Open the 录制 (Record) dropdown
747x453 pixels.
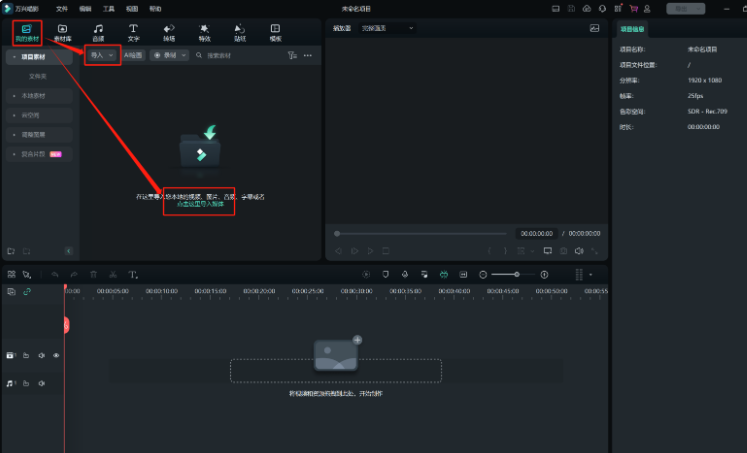tap(168, 56)
